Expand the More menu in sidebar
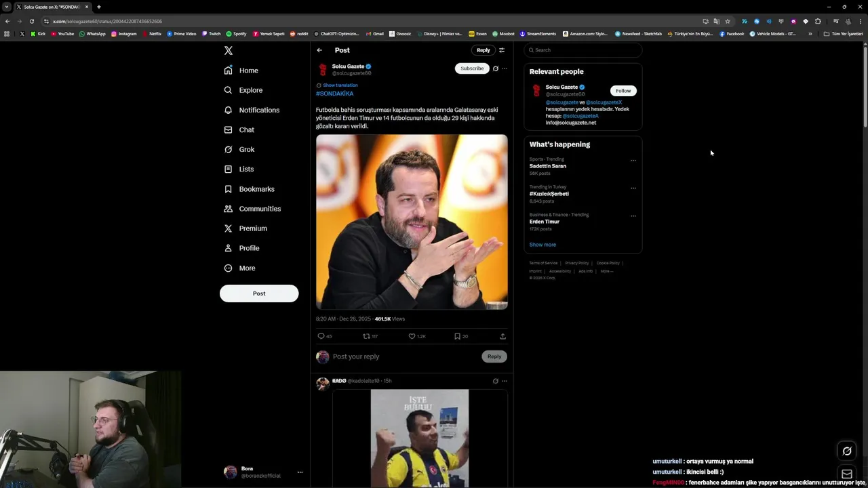The width and height of the screenshot is (868, 488). tap(240, 268)
